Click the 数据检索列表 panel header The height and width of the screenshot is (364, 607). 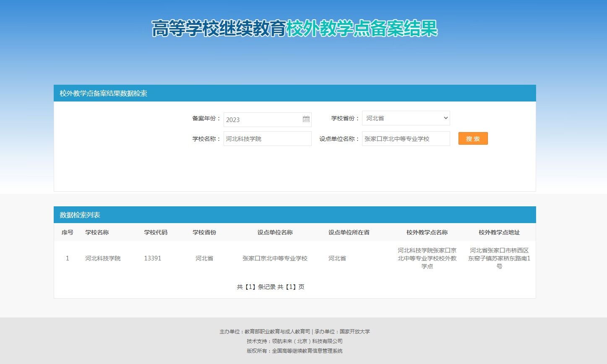point(295,215)
